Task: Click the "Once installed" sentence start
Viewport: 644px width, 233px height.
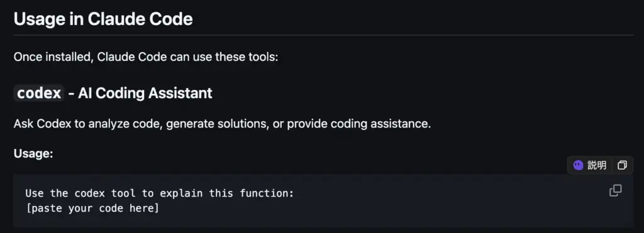Action: [53, 57]
